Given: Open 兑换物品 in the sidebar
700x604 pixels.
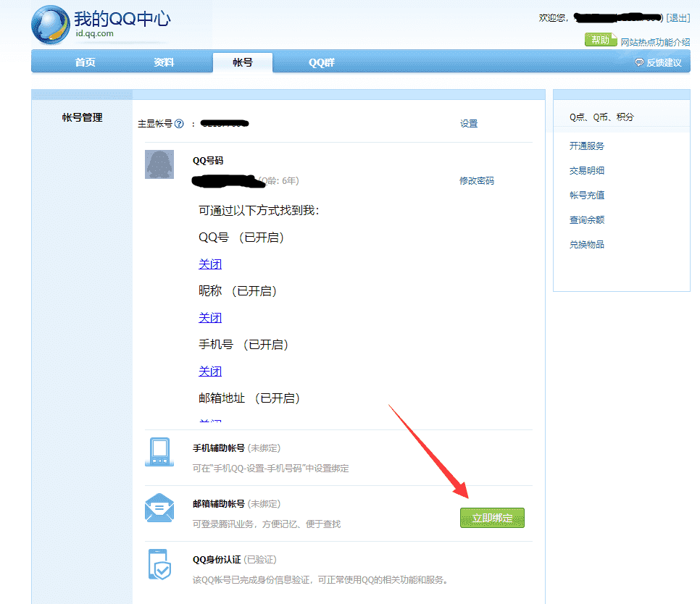Looking at the screenshot, I should (x=587, y=245).
